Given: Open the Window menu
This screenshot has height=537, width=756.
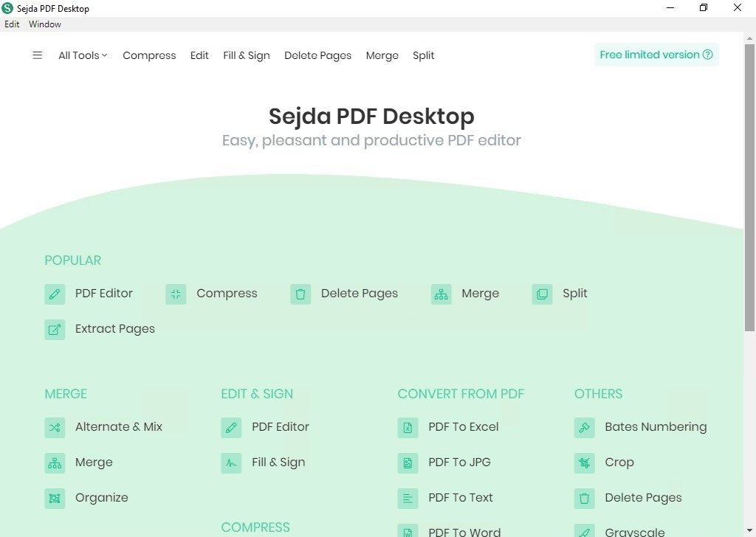Looking at the screenshot, I should click(44, 24).
